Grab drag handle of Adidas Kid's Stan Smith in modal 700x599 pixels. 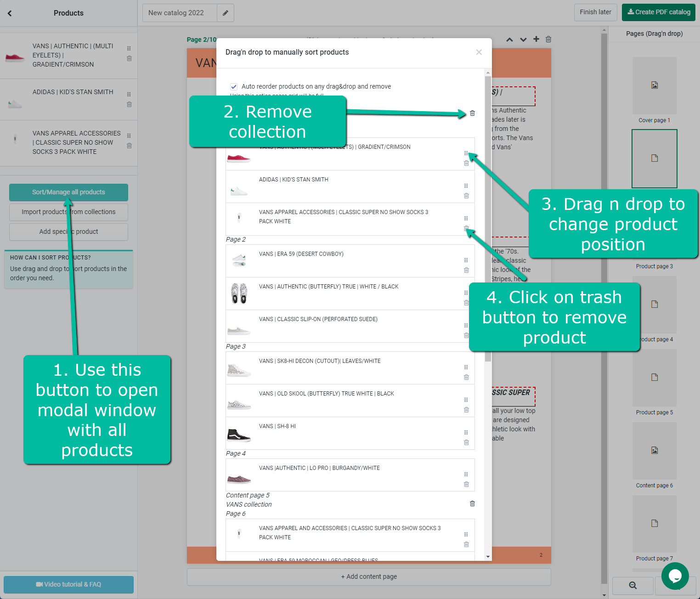466,186
